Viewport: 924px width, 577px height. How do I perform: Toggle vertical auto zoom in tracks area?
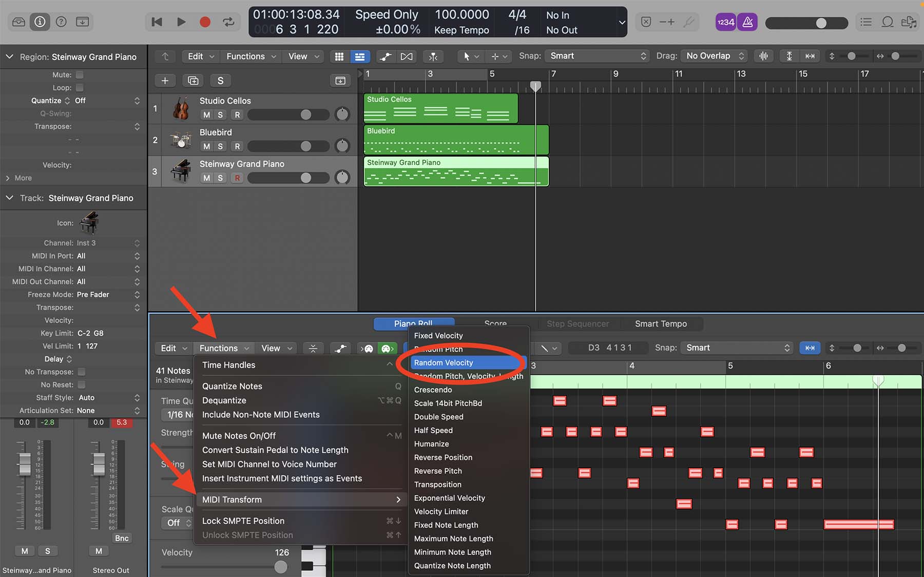point(790,56)
